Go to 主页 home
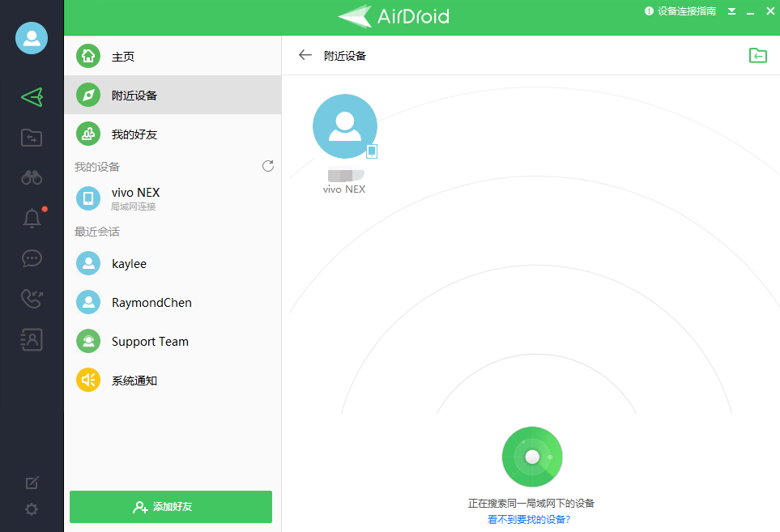Viewport: 780px width, 532px height. (x=173, y=56)
